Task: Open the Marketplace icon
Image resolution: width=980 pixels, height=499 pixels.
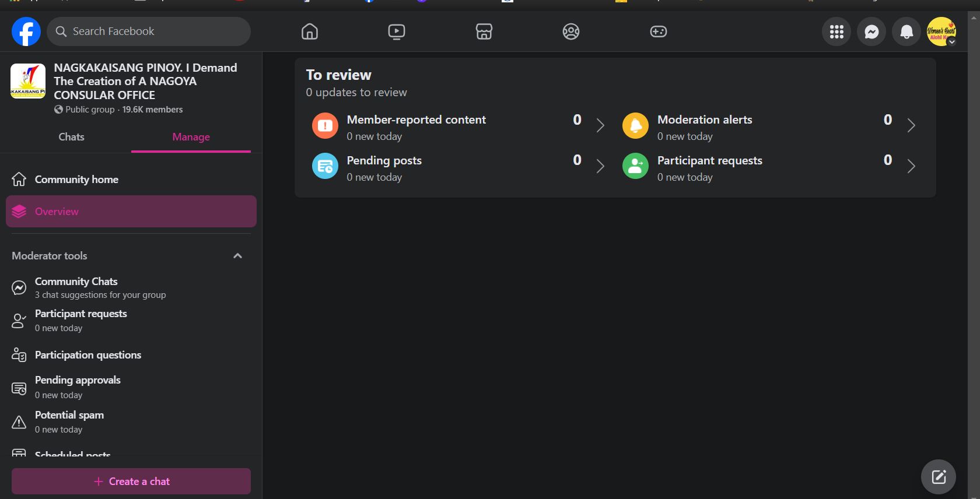Action: (x=484, y=31)
